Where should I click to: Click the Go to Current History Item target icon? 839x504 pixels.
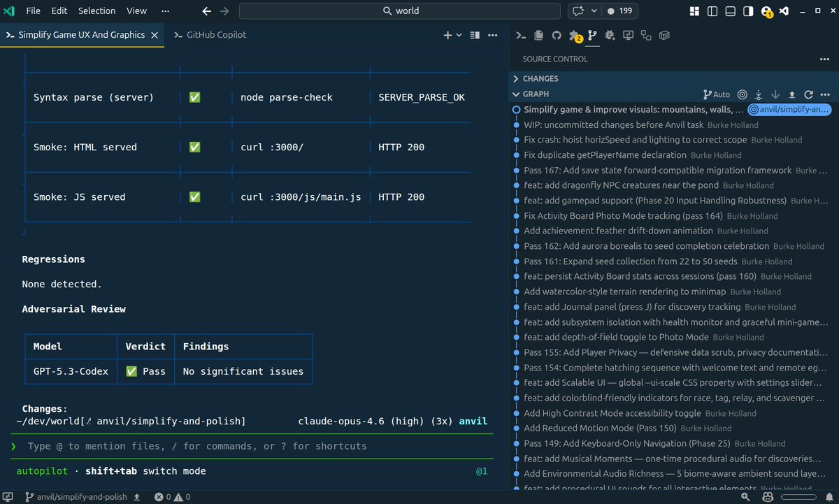[x=743, y=94]
